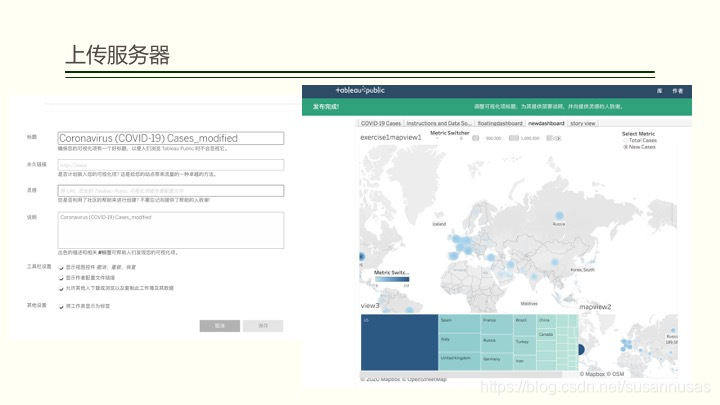Viewport: 720px width, 405px height.
Task: Click the United Kingdom block in treemap
Action: pos(460,361)
